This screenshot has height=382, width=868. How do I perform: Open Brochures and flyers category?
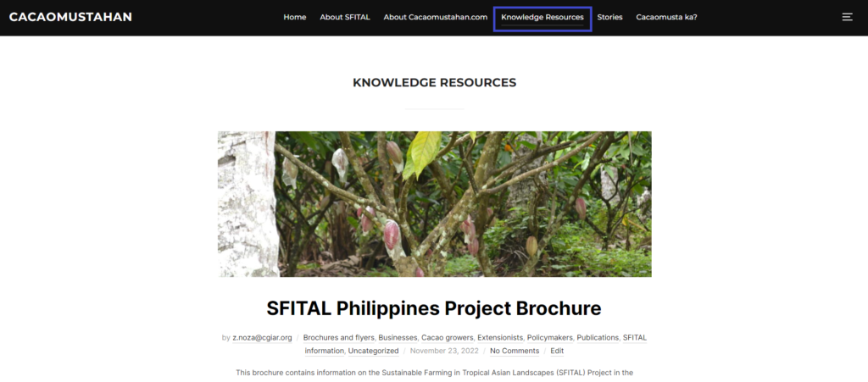339,337
